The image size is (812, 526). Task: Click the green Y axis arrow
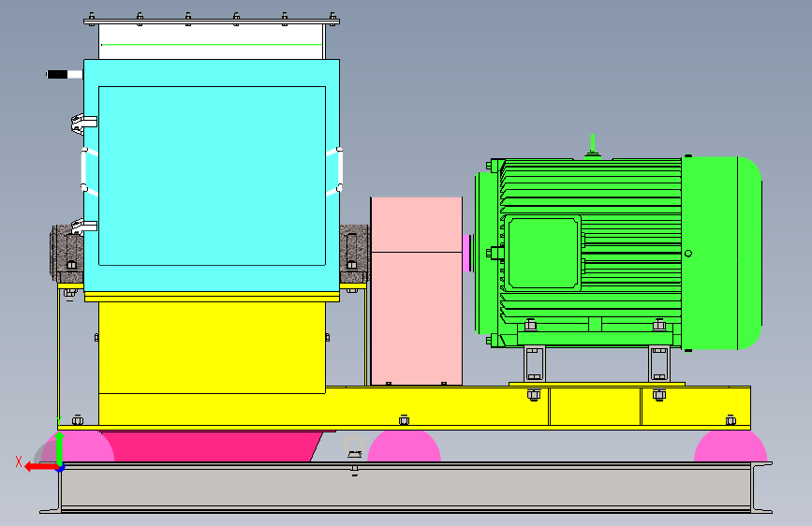tap(60, 449)
